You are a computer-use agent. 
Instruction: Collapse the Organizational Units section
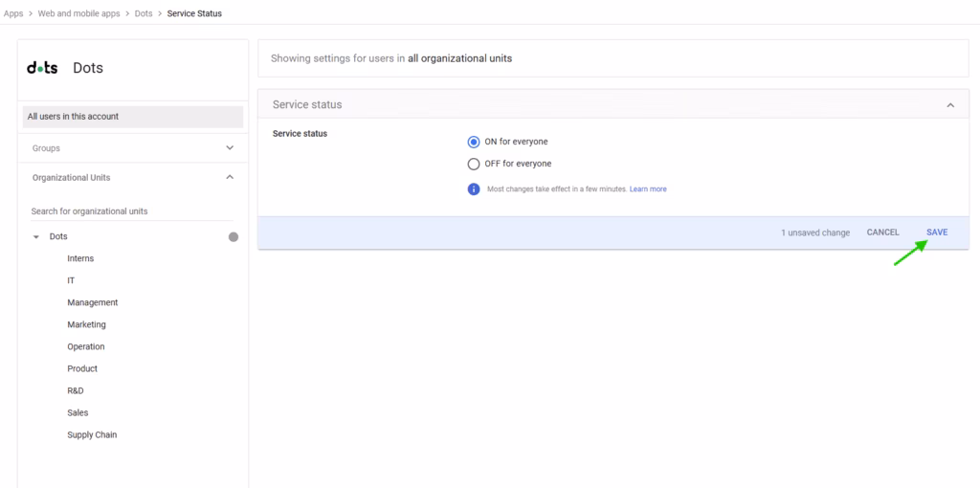(x=230, y=177)
